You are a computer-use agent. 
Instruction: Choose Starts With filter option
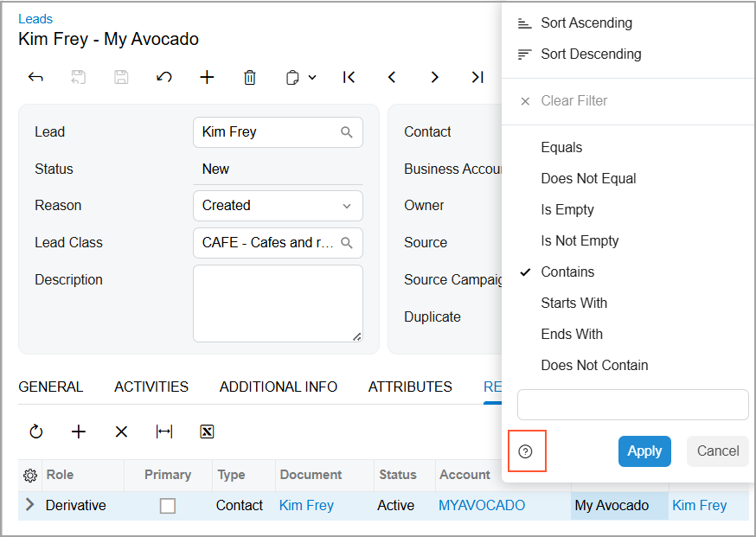[573, 303]
